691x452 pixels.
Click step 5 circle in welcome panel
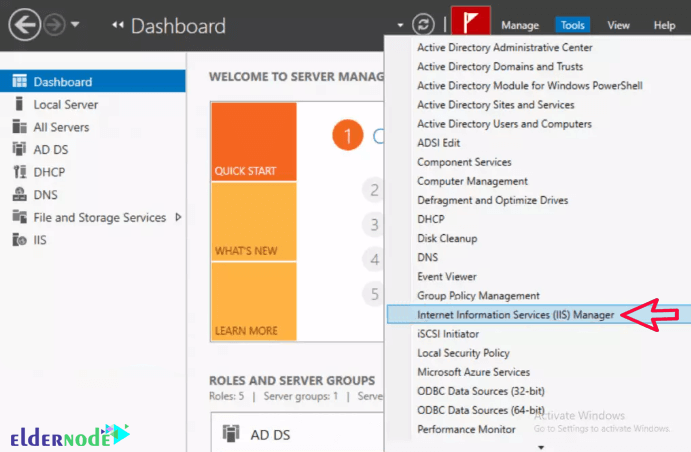(374, 293)
